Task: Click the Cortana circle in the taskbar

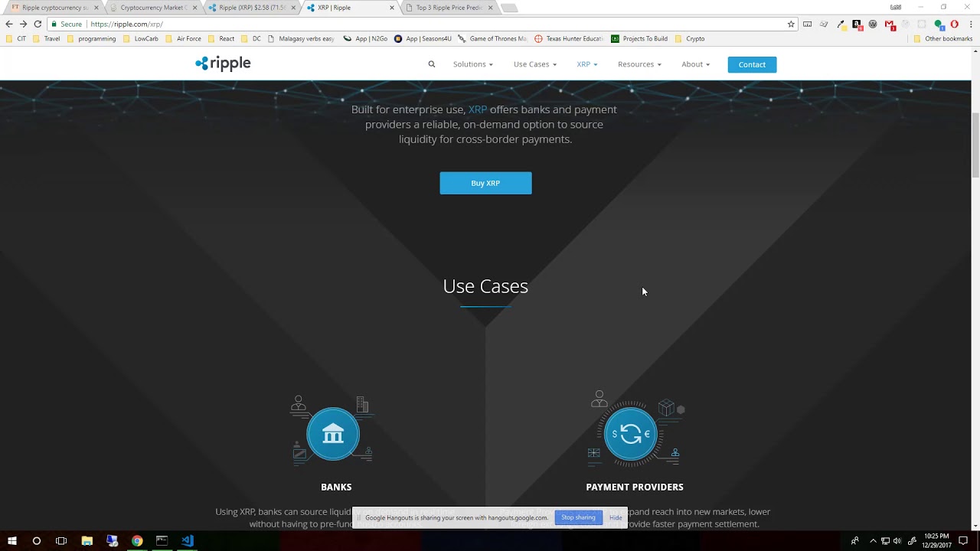Action: [x=36, y=541]
